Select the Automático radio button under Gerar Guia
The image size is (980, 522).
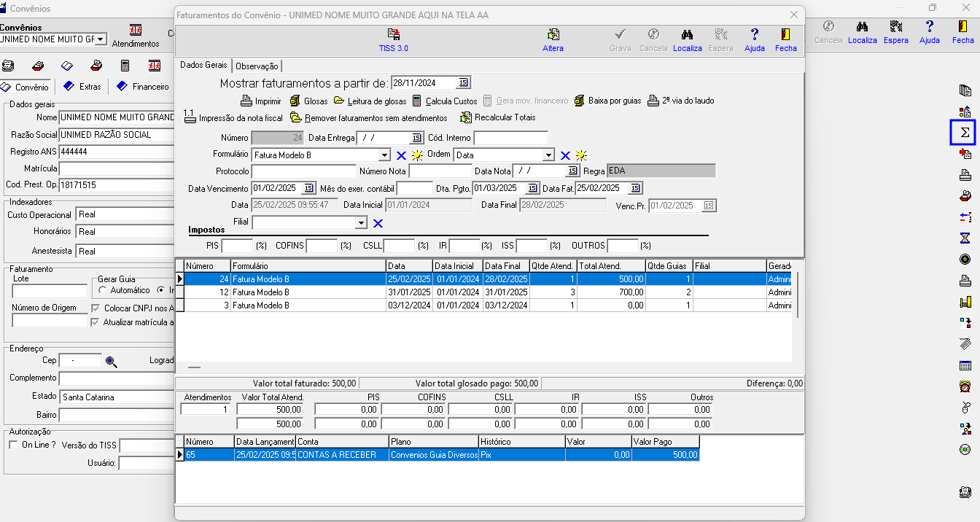tap(103, 290)
